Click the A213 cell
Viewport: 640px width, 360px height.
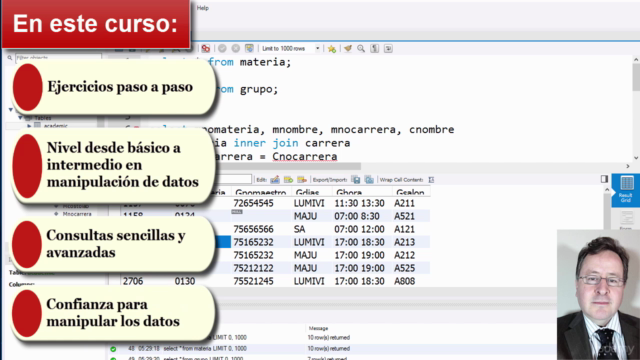click(x=404, y=242)
